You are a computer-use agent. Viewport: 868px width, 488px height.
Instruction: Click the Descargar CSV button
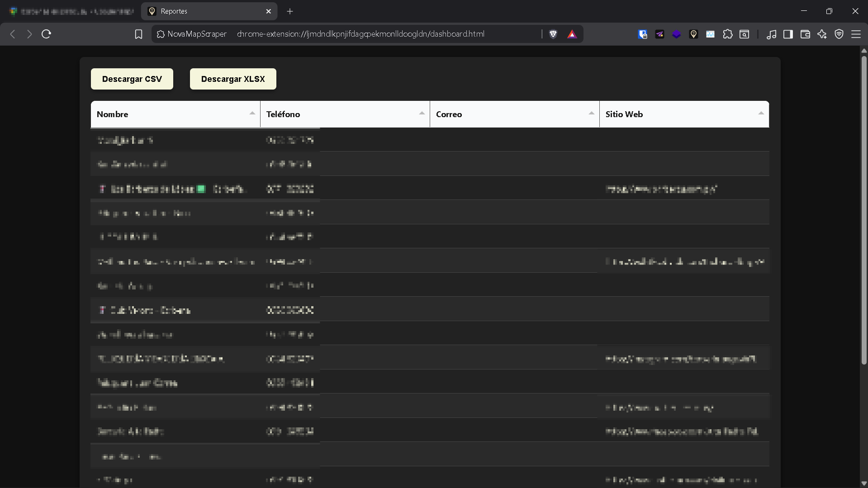(132, 79)
